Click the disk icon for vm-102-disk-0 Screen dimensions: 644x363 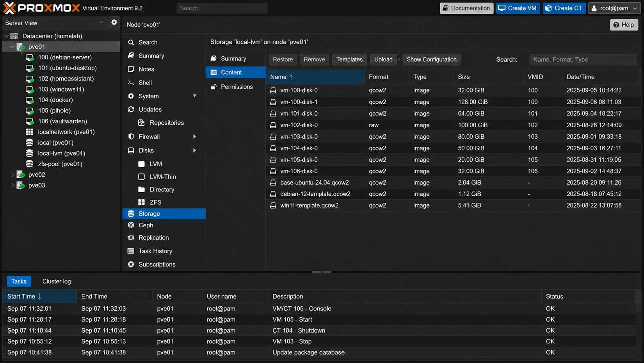[x=273, y=125]
